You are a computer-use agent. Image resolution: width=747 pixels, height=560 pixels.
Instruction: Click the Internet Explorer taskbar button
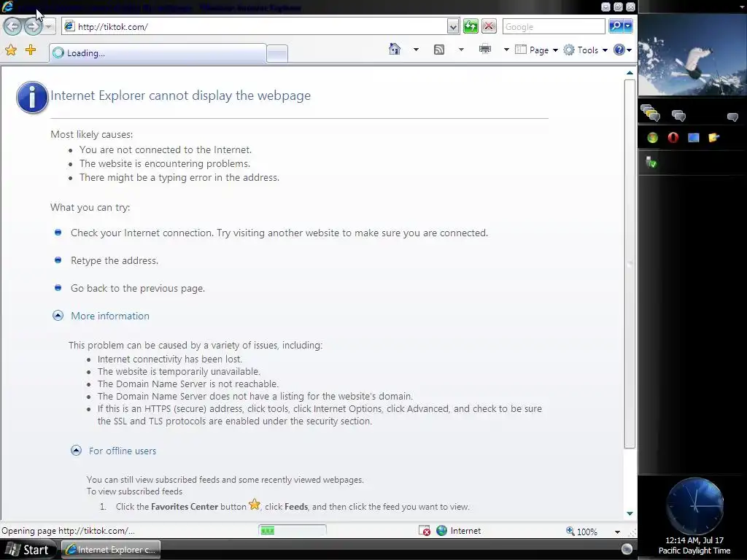pyautogui.click(x=111, y=550)
